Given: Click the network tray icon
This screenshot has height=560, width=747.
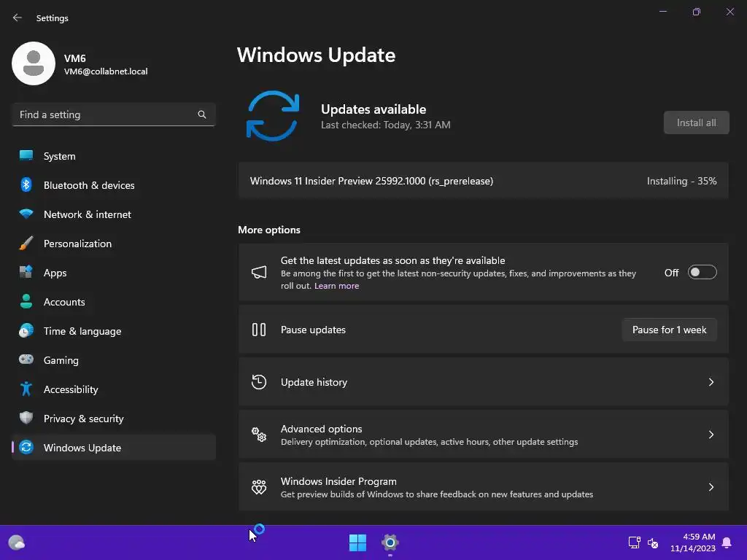Looking at the screenshot, I should [634, 542].
